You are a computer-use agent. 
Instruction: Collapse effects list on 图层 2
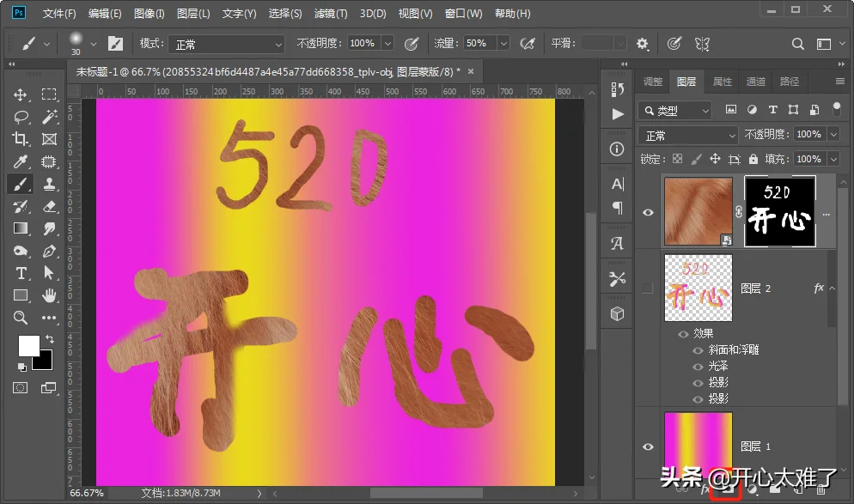833,288
